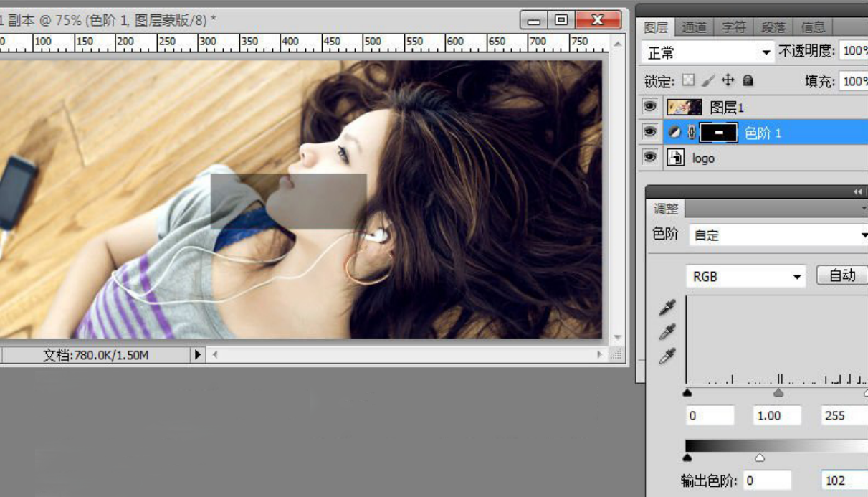The height and width of the screenshot is (497, 868).
Task: Switch to the 通道 tab
Action: click(x=694, y=27)
